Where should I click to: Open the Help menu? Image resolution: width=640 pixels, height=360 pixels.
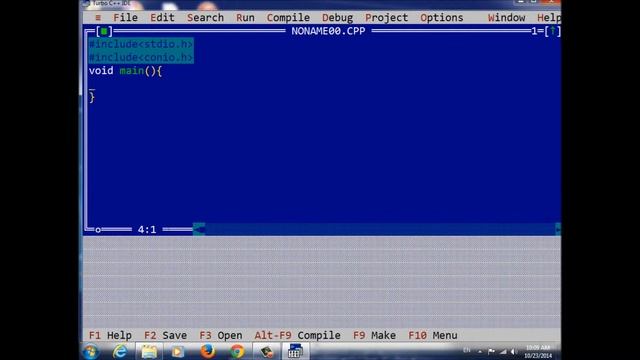tap(549, 18)
